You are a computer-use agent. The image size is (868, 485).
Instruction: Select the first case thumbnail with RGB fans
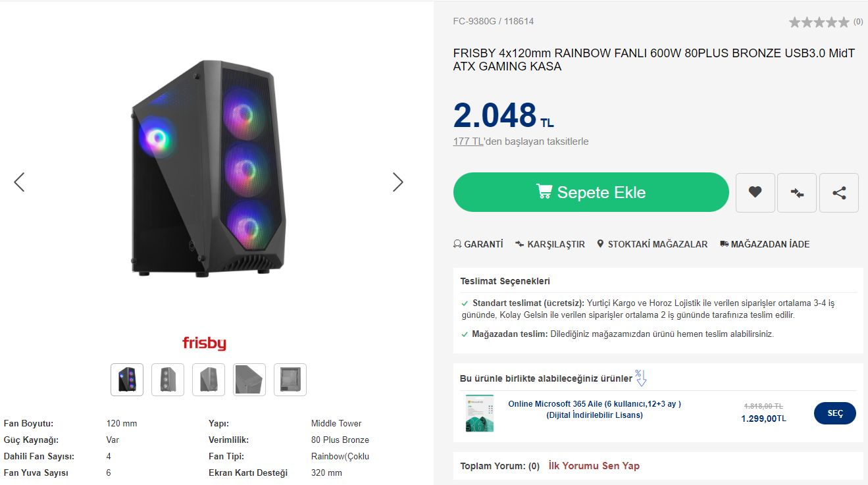[x=127, y=380]
